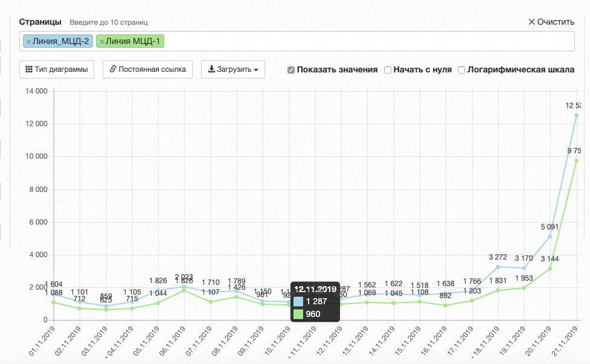This screenshot has width=590, height=364.
Task: Click the Очистить clear button
Action: click(x=551, y=22)
